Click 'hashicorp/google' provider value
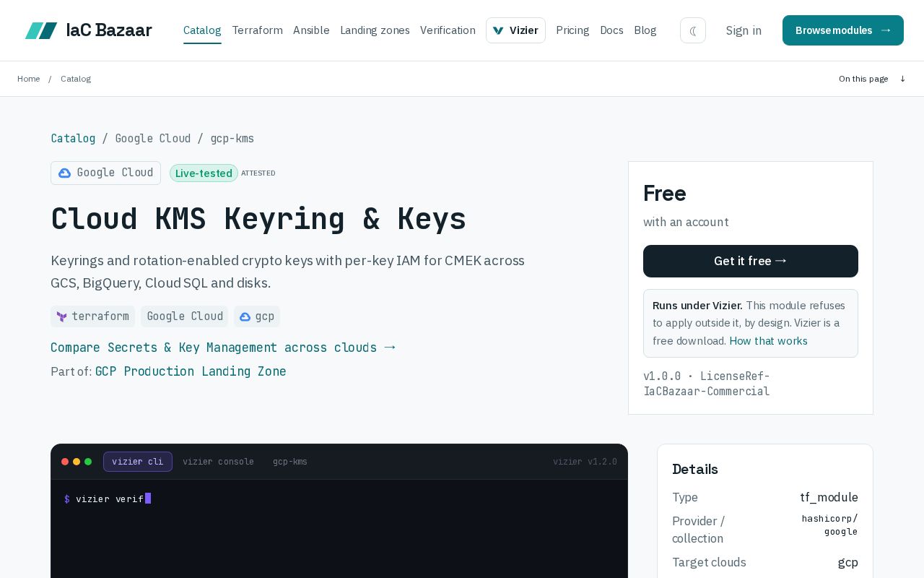Screen dimensions: 924x578 829,525
